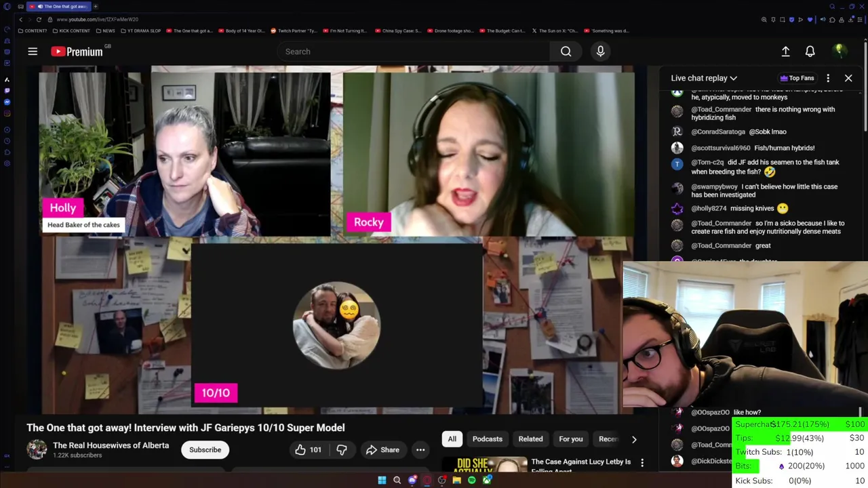Open Lucy Letby recommended video thumbnail
Viewport: 868px width, 488px height.
tap(484, 464)
